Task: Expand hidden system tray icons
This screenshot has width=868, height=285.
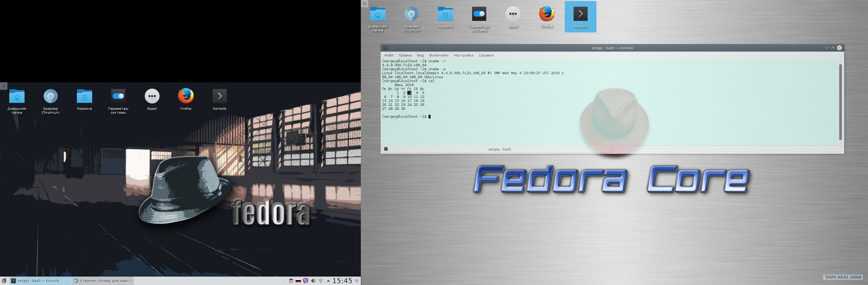Action: (x=328, y=281)
